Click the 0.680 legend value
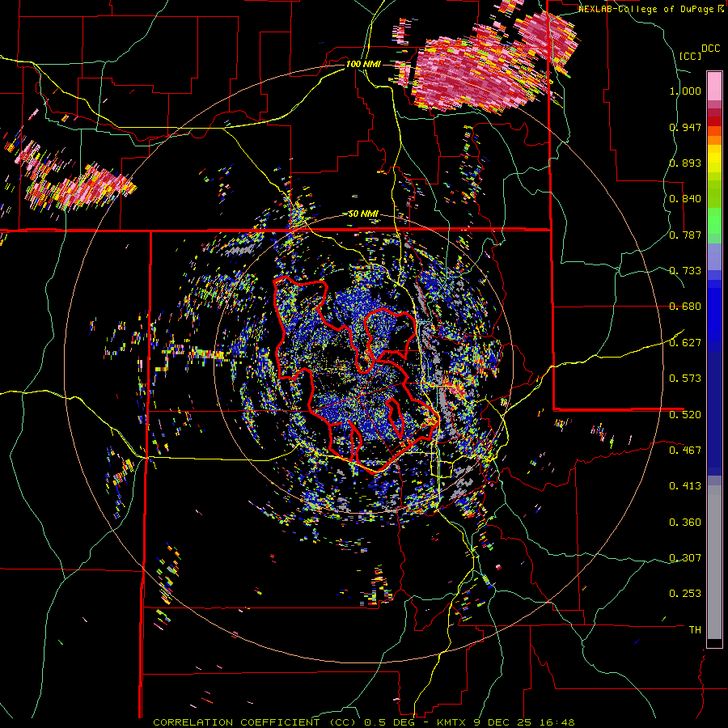The width and height of the screenshot is (728, 728). point(685,307)
